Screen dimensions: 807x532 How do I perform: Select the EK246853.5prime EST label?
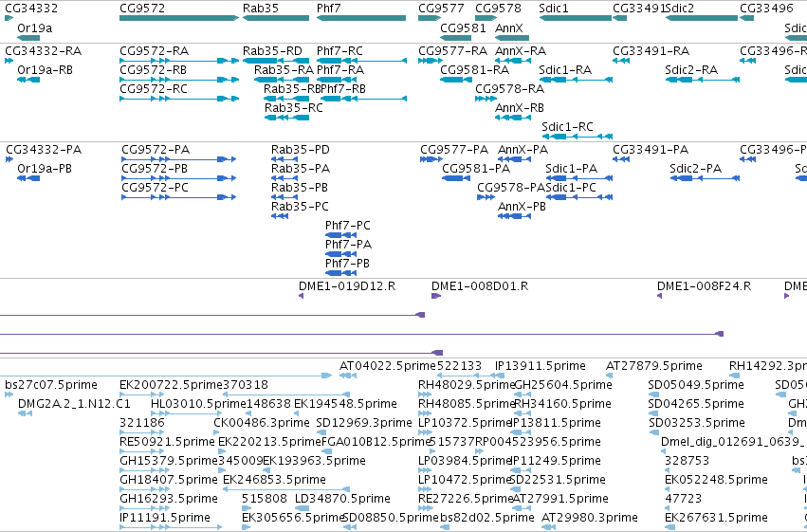pos(274,480)
